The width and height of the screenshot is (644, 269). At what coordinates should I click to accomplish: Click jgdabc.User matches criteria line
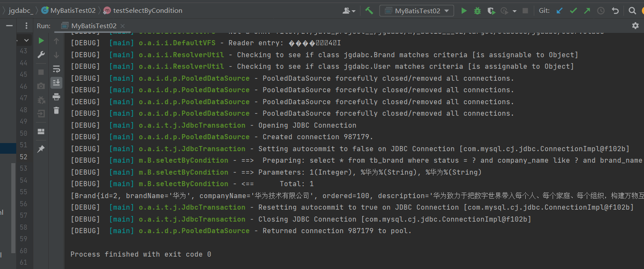(322, 66)
